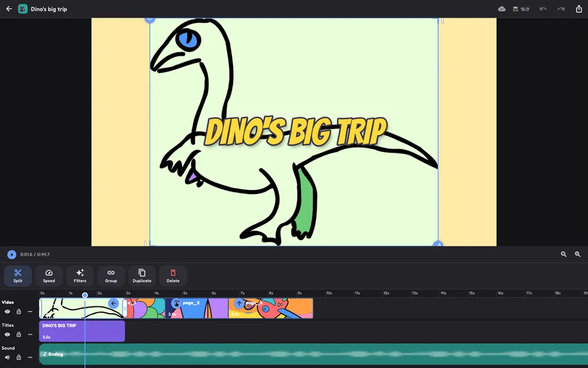This screenshot has height=368, width=588.
Task: Click the up-arrow transition on page_3 clip
Action: (239, 303)
